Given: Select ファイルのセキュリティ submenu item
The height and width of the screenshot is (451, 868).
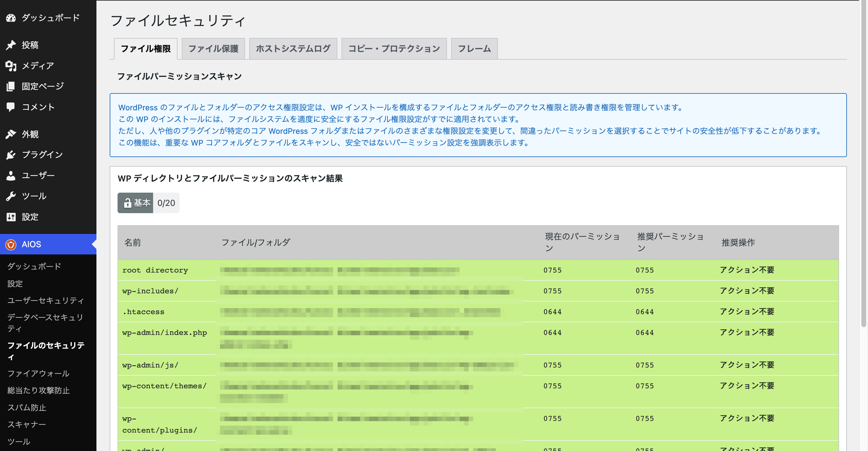Looking at the screenshot, I should tap(46, 351).
